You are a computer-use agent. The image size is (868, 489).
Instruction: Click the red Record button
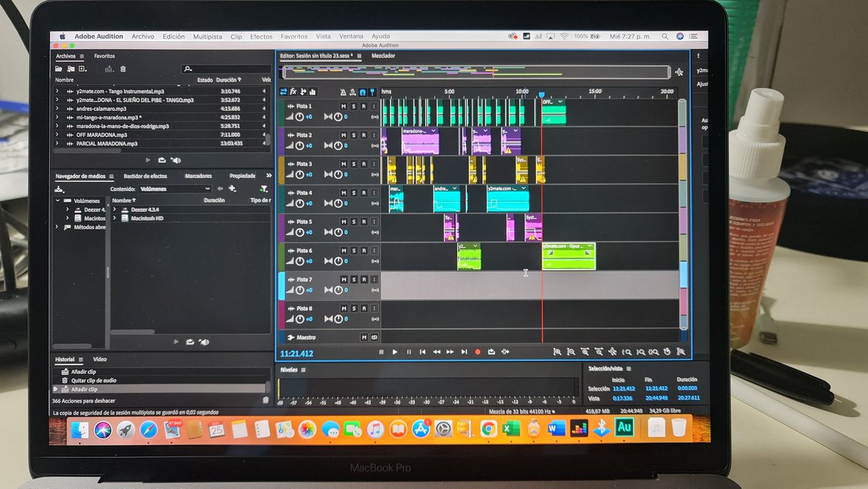tap(477, 352)
